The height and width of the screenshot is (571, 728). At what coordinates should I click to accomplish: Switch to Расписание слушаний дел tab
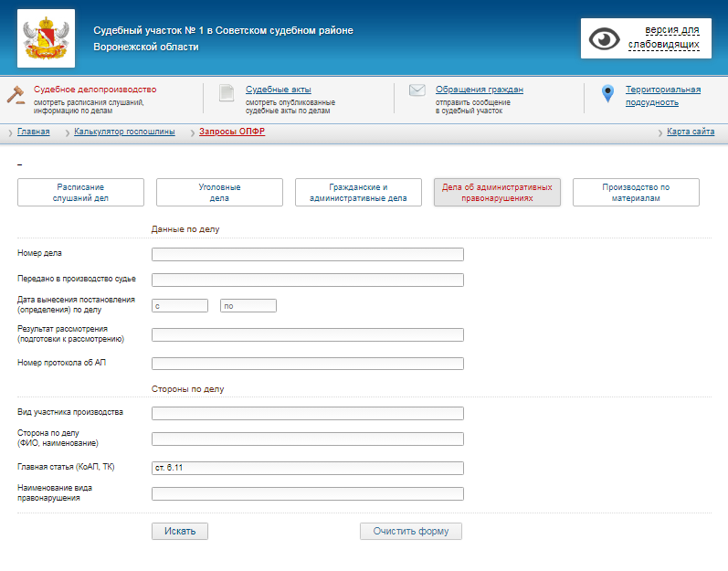tap(80, 192)
